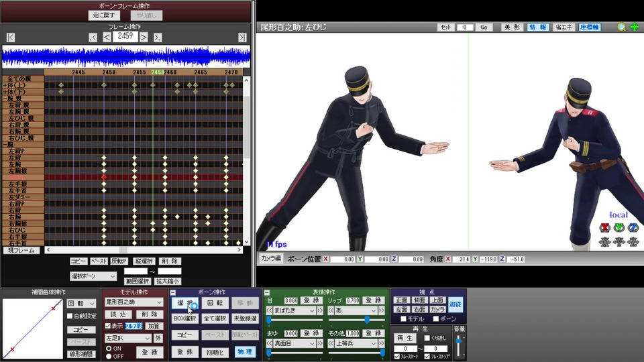Click the 音量 volume slider

click(459, 345)
